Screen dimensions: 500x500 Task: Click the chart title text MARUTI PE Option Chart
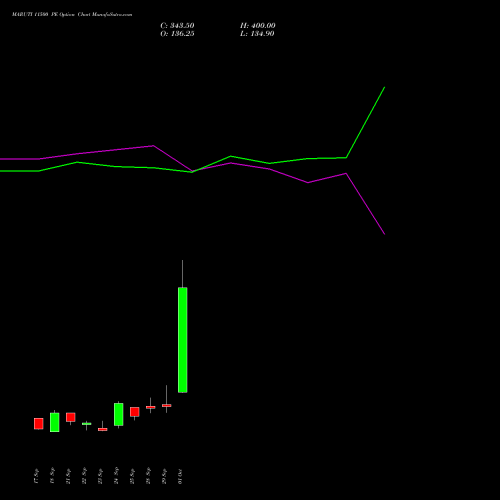[x=72, y=15]
